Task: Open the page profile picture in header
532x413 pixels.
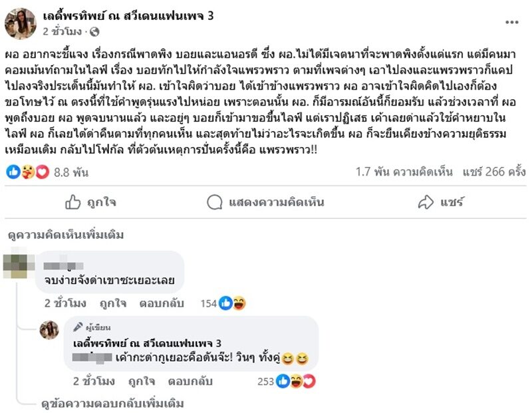Action: [21, 23]
